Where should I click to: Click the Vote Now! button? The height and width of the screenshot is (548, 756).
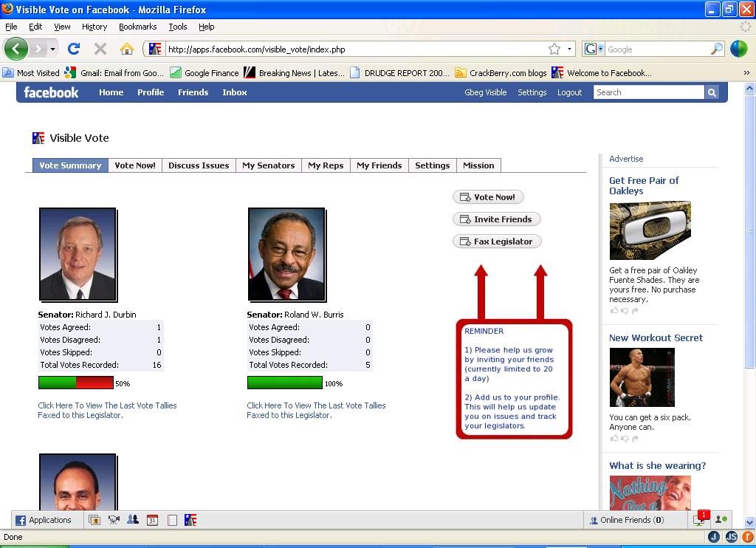pos(488,196)
